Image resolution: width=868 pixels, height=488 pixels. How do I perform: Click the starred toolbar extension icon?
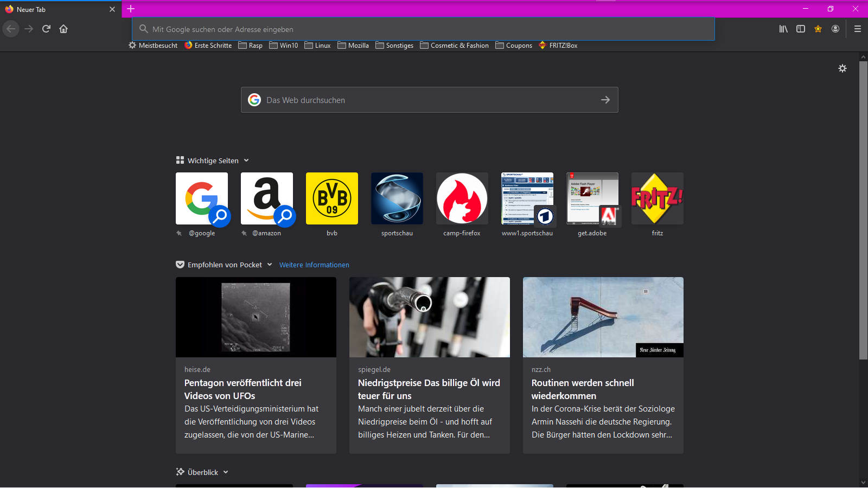tap(818, 29)
